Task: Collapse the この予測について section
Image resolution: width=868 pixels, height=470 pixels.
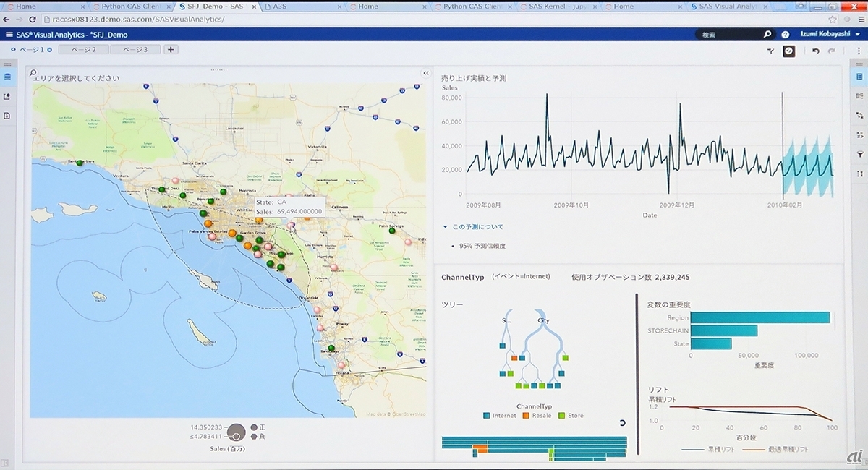Action: 446,227
